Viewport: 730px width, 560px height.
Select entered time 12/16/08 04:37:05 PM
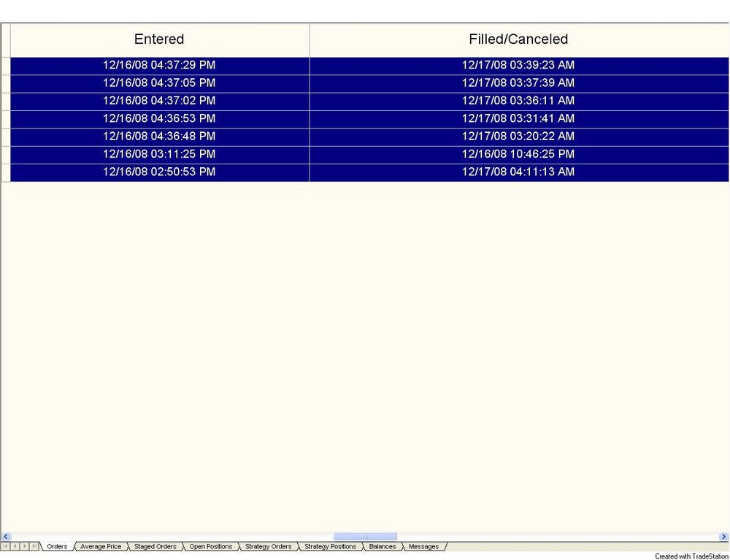(159, 83)
